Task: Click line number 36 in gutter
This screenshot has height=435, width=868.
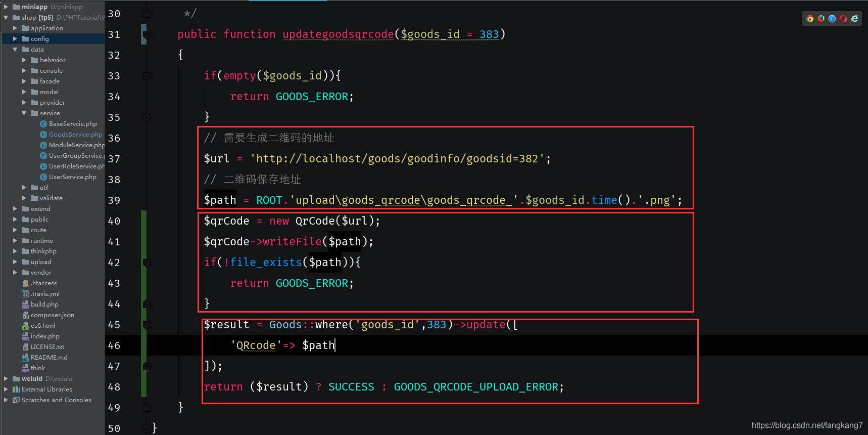Action: point(114,138)
